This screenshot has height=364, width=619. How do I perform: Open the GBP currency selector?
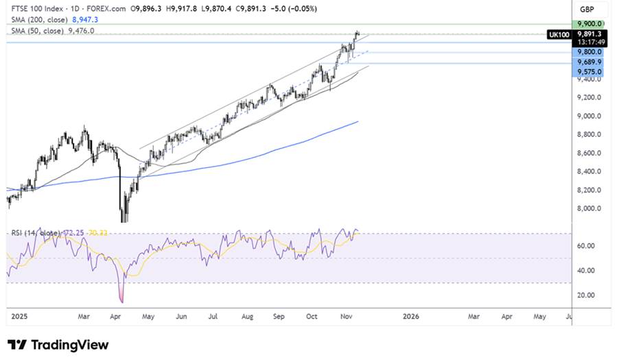pyautogui.click(x=587, y=10)
